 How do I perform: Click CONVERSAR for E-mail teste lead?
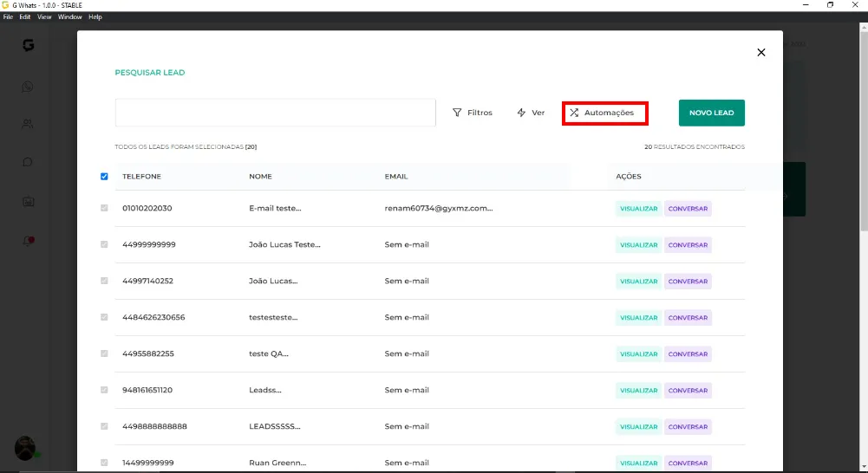pyautogui.click(x=688, y=209)
